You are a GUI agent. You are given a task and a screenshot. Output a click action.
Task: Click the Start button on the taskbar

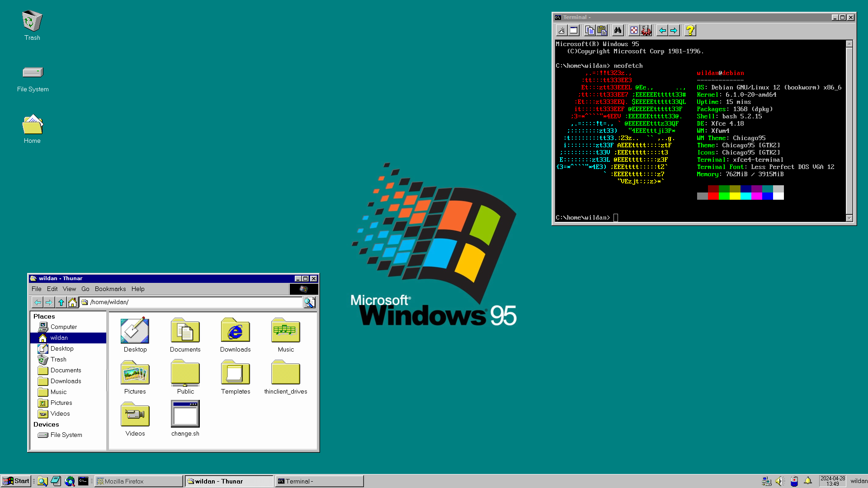(17, 481)
